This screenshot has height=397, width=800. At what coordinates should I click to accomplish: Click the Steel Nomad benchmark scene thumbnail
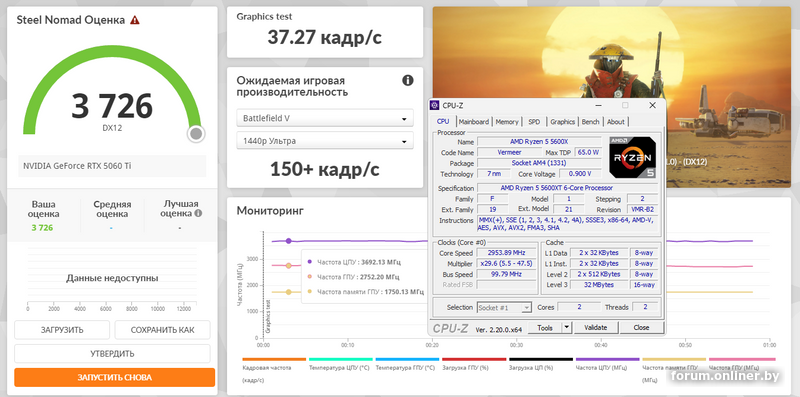click(612, 97)
